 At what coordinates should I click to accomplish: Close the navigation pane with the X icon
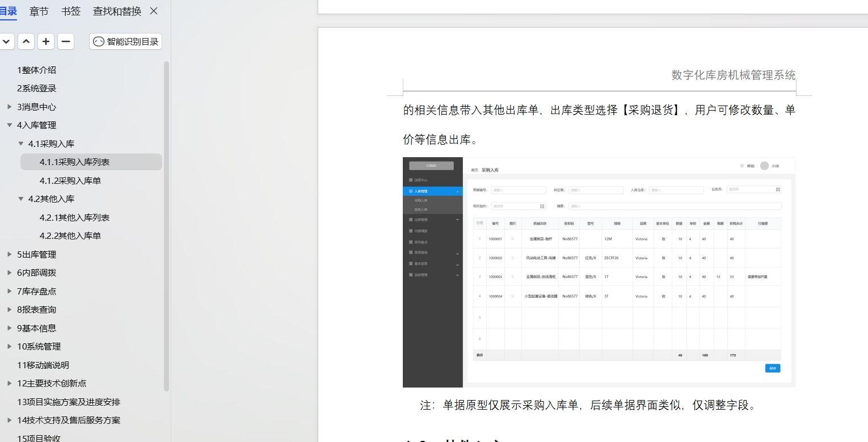(154, 11)
